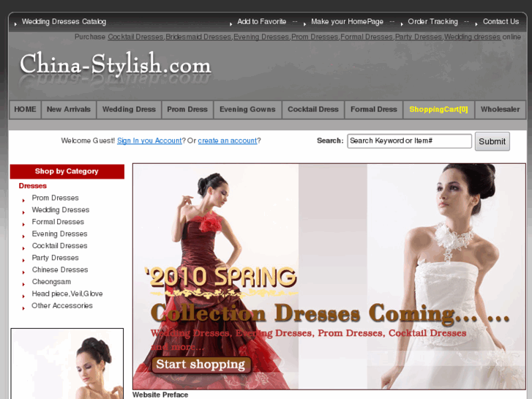
Task: Click Formal Dresses link in header tagline
Action: pos(367,37)
